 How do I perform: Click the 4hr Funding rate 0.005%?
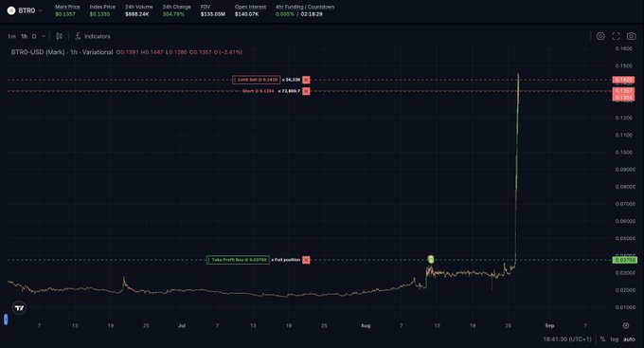(x=285, y=14)
